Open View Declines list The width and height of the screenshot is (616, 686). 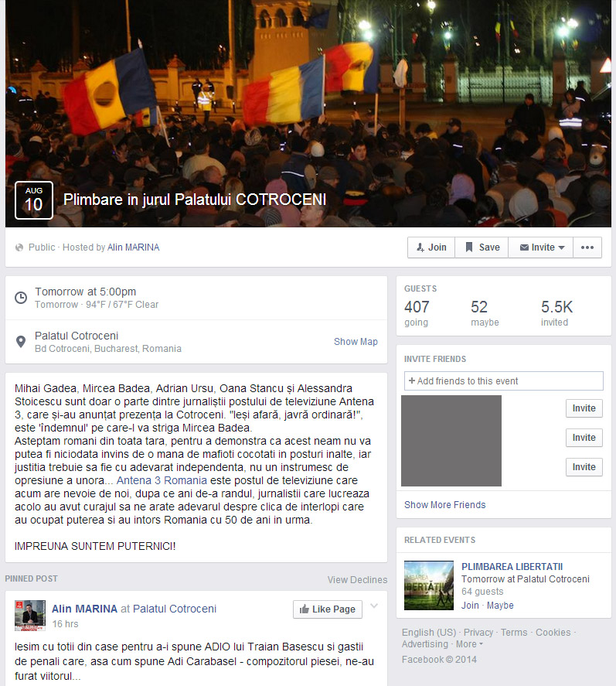[x=357, y=580]
